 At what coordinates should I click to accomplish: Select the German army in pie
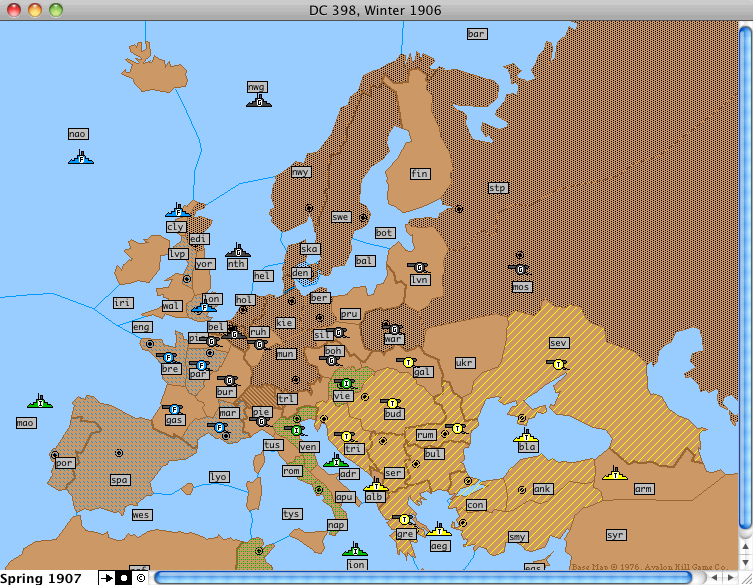point(261,422)
